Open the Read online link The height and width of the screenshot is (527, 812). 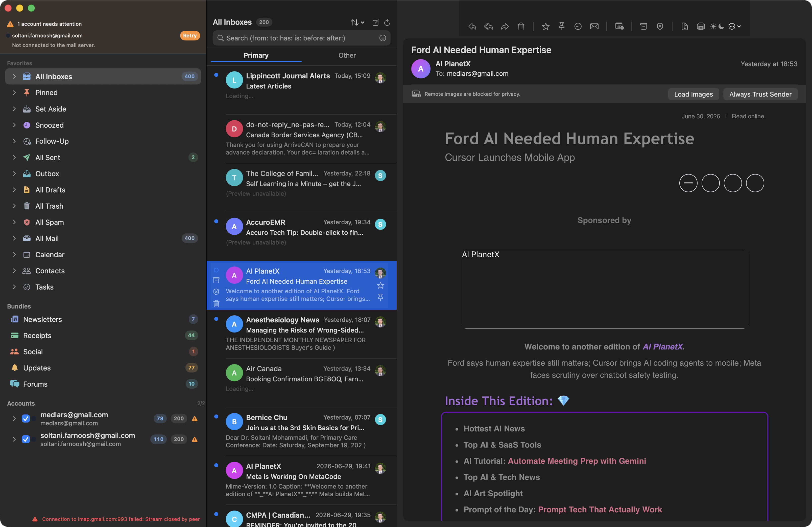click(x=748, y=116)
